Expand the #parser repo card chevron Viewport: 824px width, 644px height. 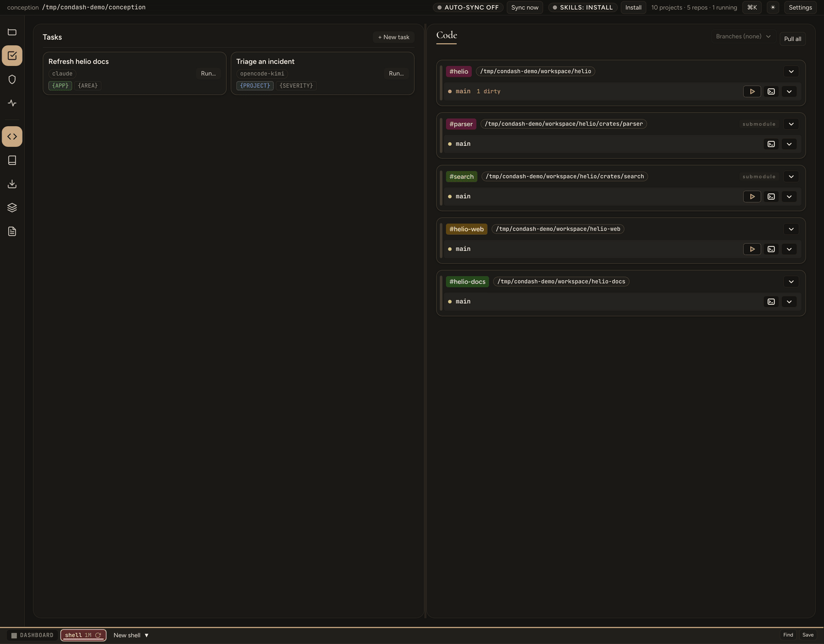pos(791,124)
